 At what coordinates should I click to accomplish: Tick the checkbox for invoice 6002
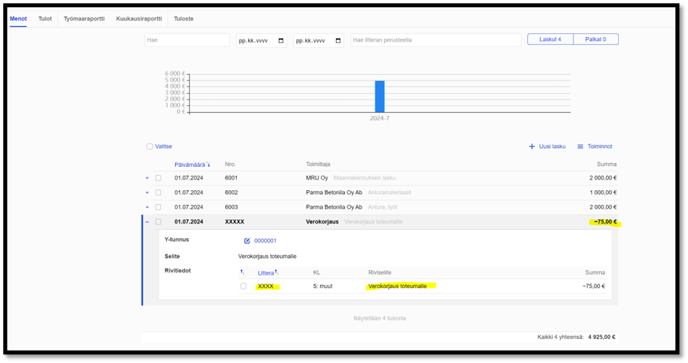pos(158,193)
